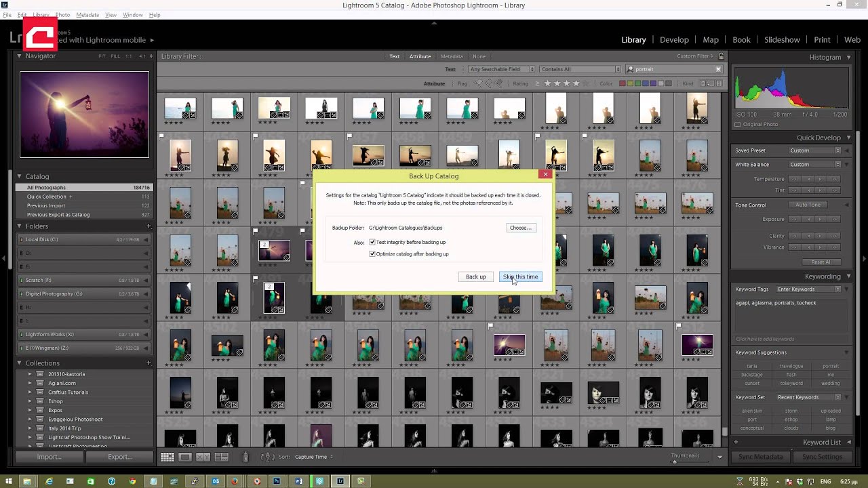Uncheck 'Test integrity before backing up'
This screenshot has width=868, height=488.
pyautogui.click(x=372, y=242)
